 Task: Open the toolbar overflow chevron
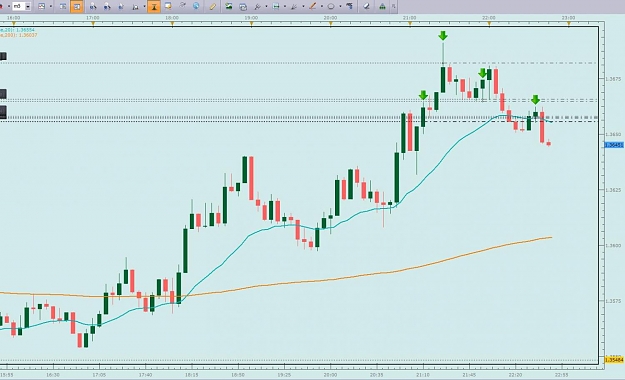click(x=393, y=6)
